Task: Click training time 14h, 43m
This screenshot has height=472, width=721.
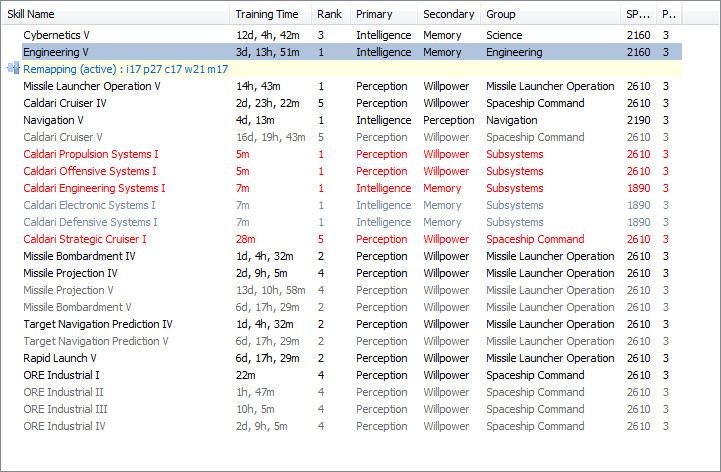Action: pyautogui.click(x=258, y=86)
